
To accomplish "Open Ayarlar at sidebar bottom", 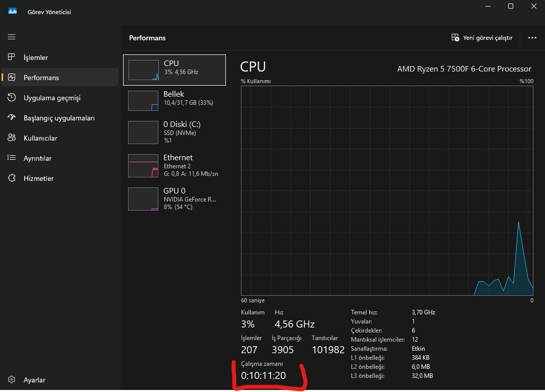I will click(60, 380).
